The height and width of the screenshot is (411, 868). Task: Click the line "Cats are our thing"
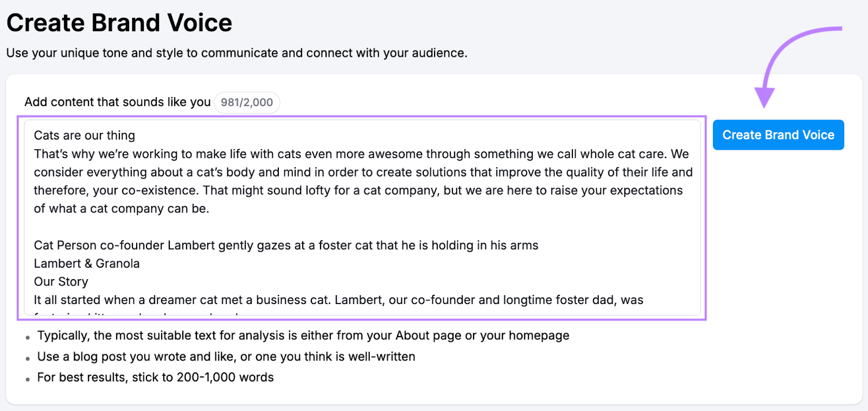[84, 135]
